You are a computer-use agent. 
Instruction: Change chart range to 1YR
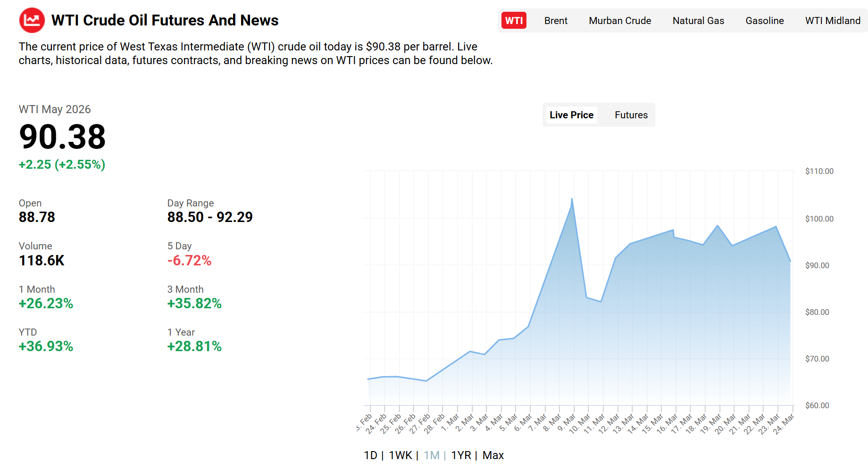[461, 455]
